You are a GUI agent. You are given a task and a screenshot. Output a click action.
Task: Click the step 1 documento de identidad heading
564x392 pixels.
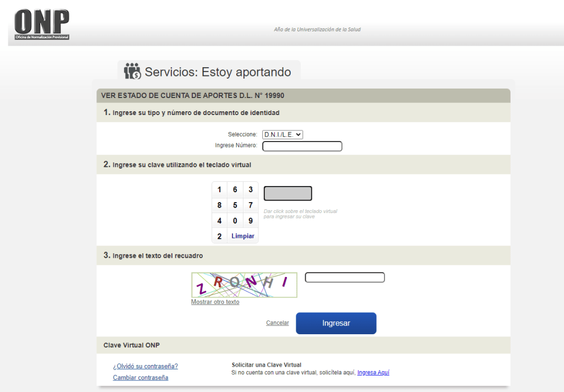point(191,112)
